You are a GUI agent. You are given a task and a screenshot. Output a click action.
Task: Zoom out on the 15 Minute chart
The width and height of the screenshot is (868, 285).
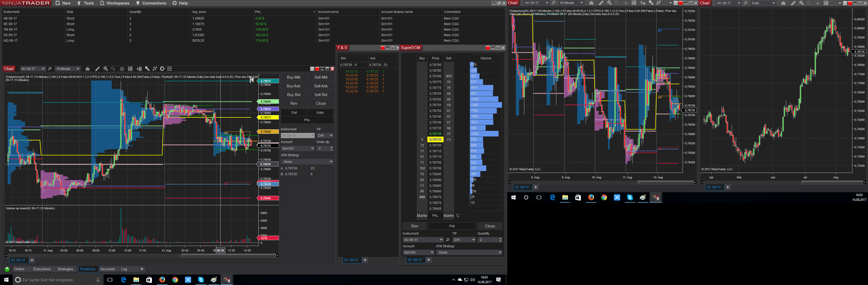(x=113, y=69)
